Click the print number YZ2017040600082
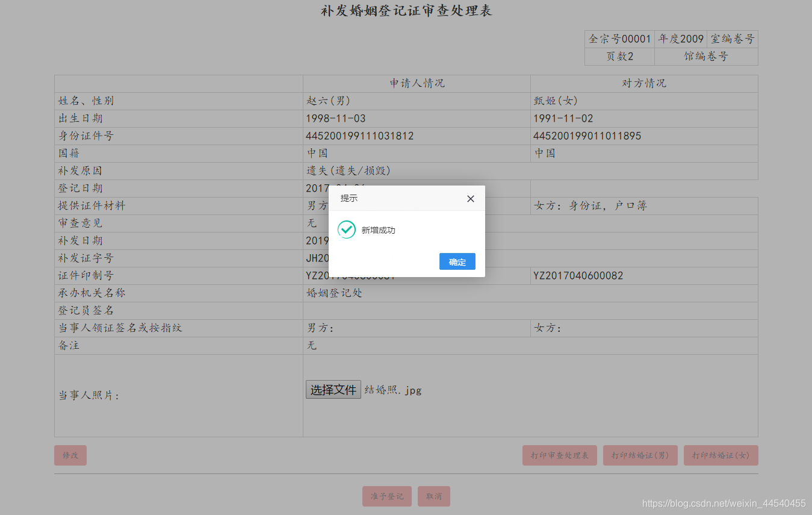812x515 pixels. (x=578, y=275)
